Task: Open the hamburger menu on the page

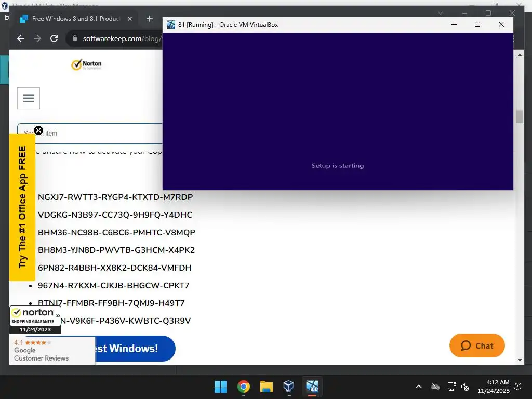Action: pos(29,98)
